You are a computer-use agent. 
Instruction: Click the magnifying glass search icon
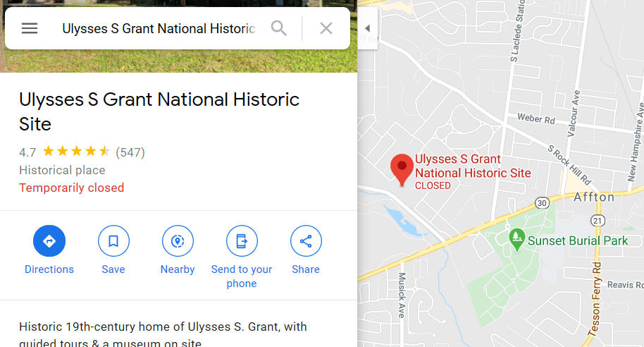pyautogui.click(x=279, y=28)
